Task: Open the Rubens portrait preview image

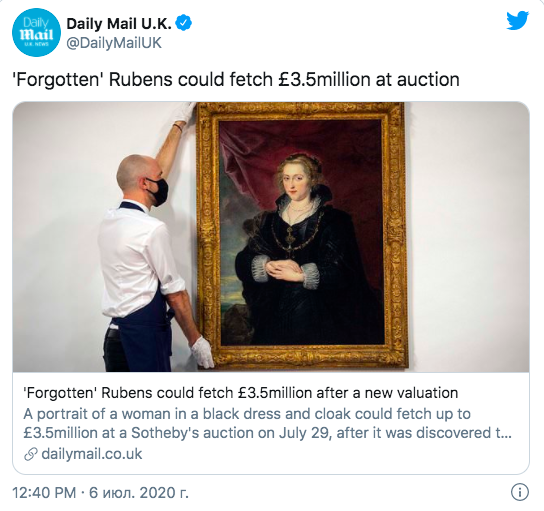Action: 271,237
